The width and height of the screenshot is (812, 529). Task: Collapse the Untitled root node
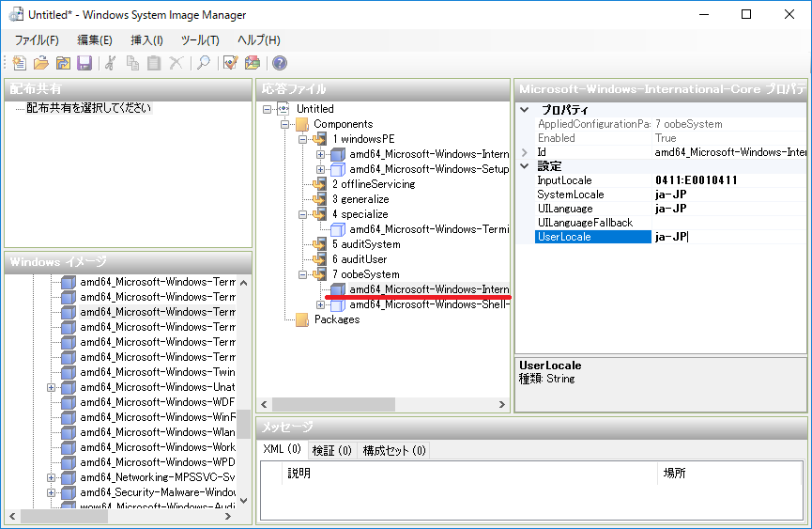(x=267, y=109)
